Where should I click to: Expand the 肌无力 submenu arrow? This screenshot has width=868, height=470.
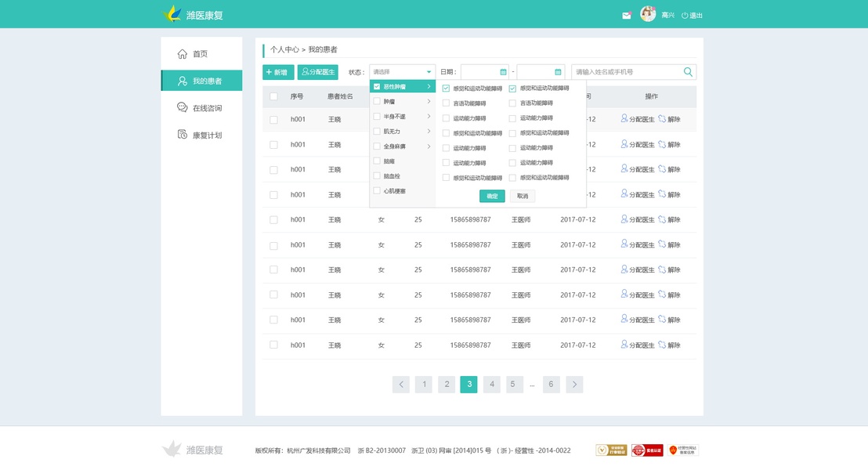[x=429, y=131]
